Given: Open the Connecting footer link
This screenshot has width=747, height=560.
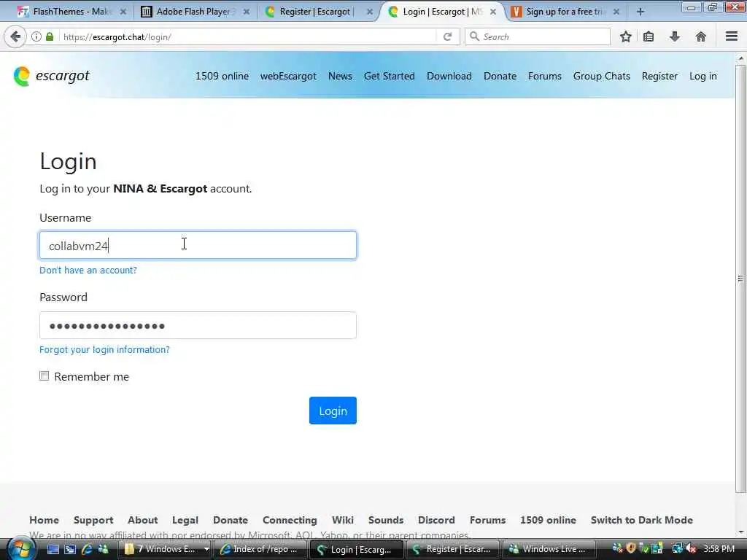Looking at the screenshot, I should (290, 520).
